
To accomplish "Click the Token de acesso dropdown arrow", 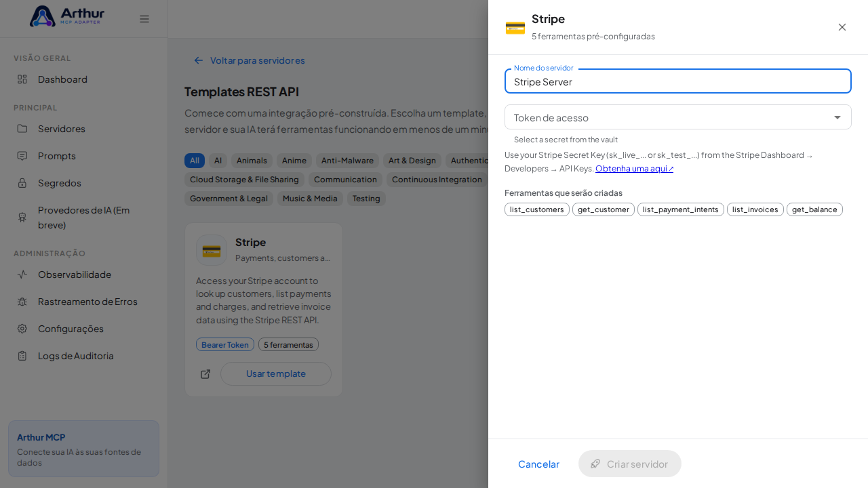I will (837, 117).
